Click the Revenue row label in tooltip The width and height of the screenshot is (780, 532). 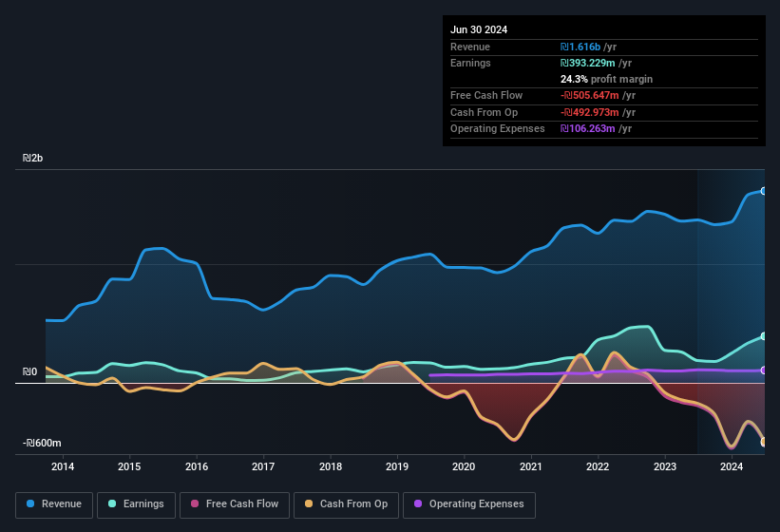pos(470,47)
